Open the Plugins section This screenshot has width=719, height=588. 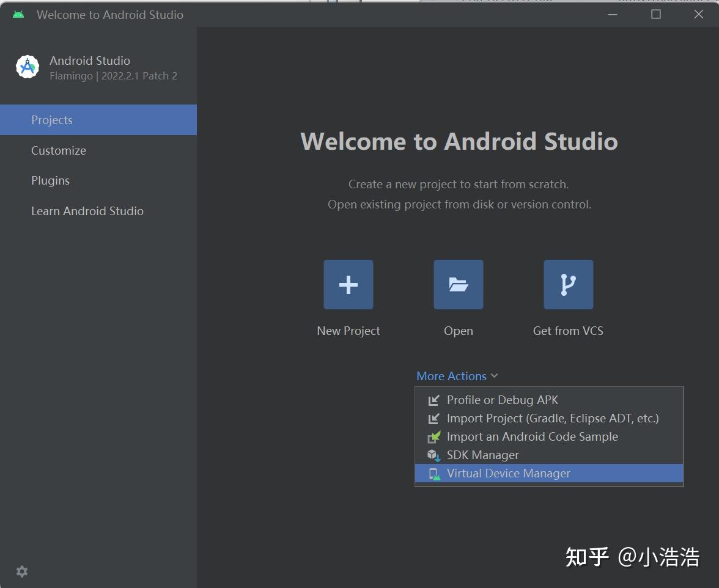click(x=50, y=180)
